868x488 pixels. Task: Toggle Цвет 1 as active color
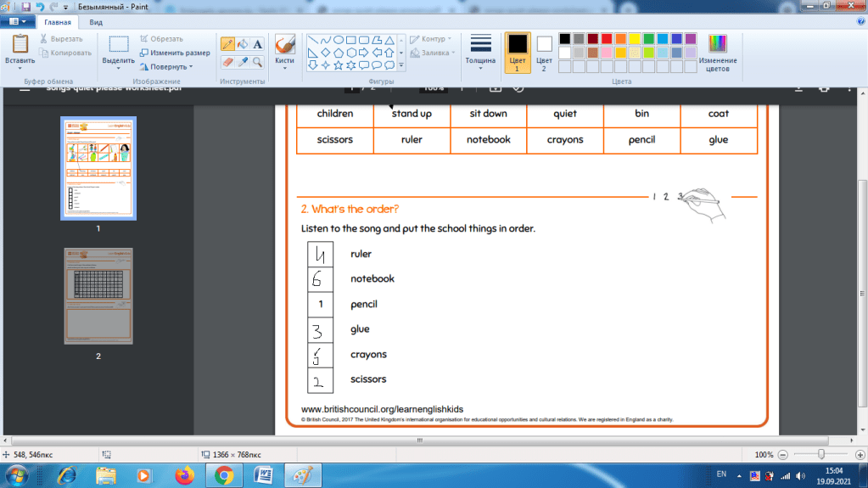coord(517,51)
